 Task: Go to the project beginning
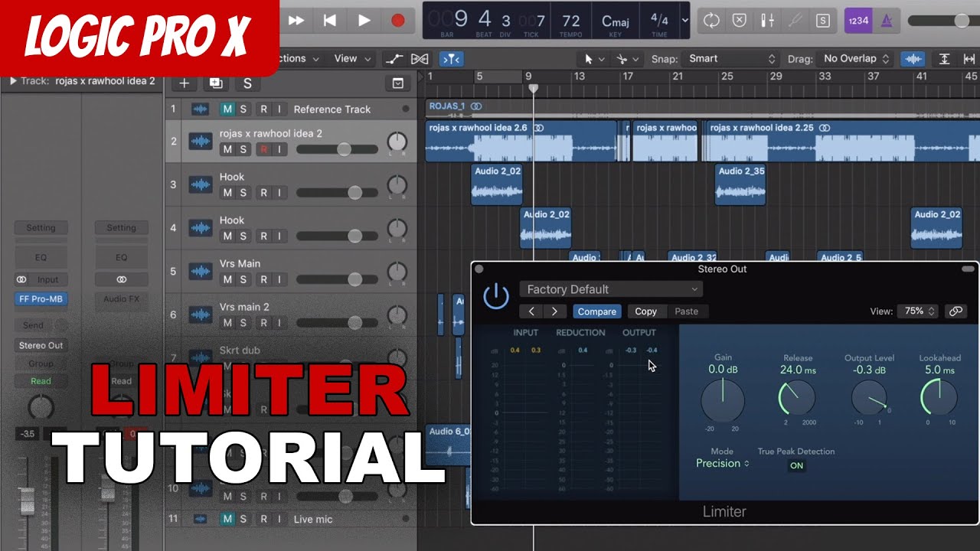coord(330,21)
